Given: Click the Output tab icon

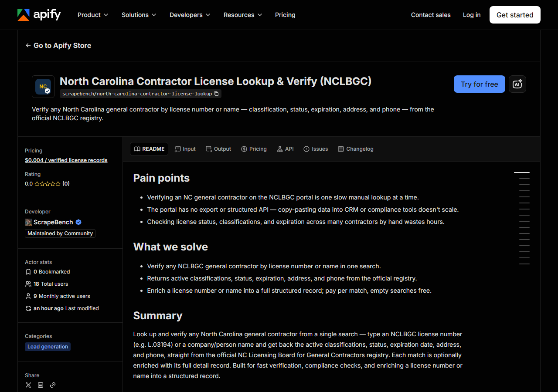Looking at the screenshot, I should pyautogui.click(x=209, y=149).
